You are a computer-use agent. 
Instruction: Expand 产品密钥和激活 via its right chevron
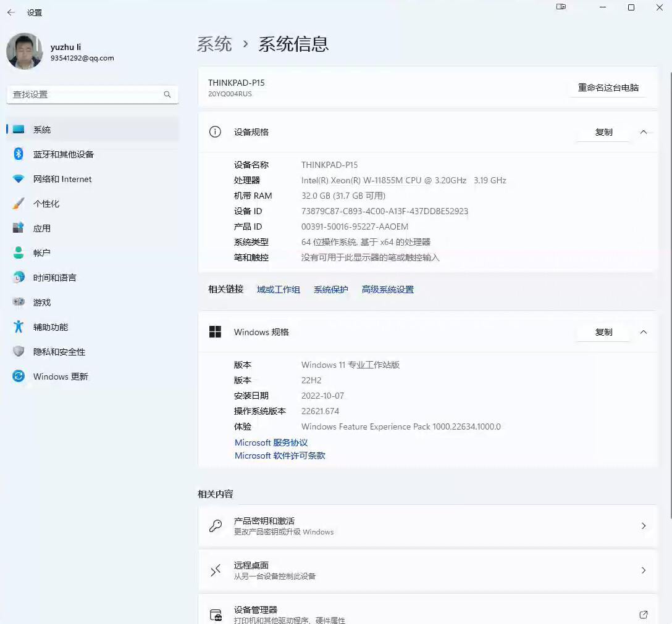644,525
